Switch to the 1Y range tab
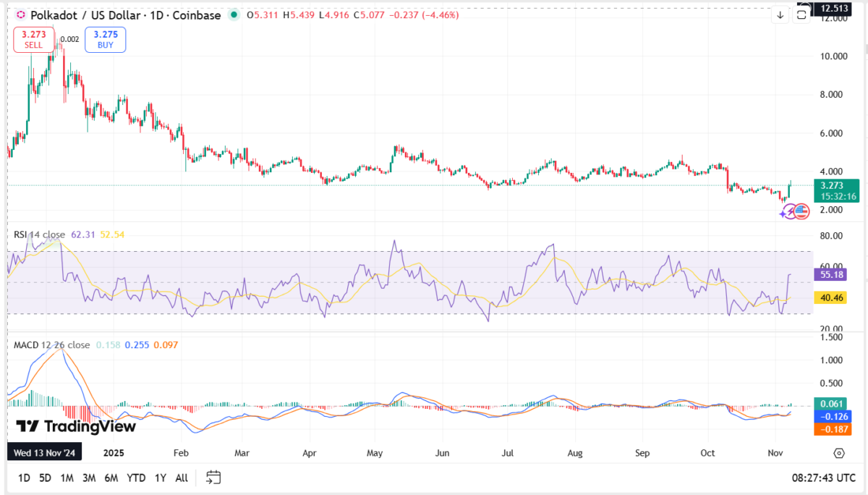This screenshot has width=868, height=495. click(160, 478)
